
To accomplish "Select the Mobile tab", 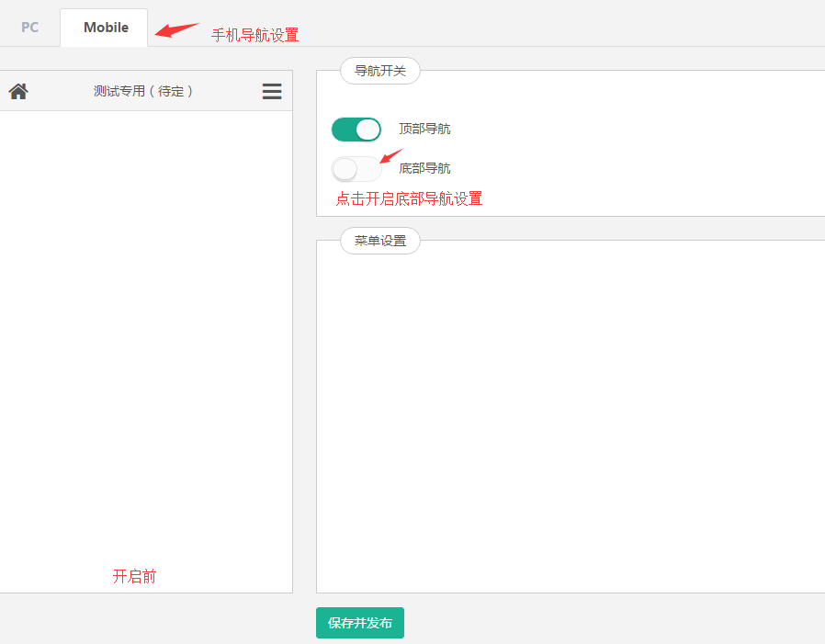I will coord(106,28).
